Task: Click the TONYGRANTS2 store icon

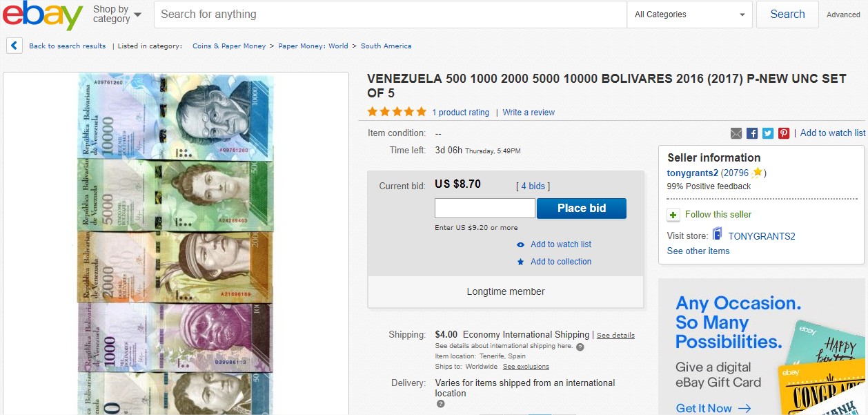Action: click(718, 235)
